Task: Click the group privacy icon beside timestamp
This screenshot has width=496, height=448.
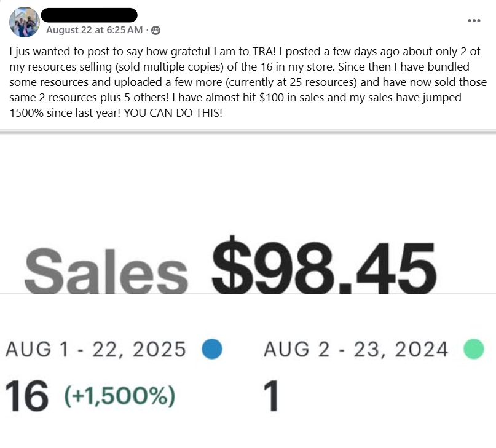Action: pyautogui.click(x=155, y=30)
